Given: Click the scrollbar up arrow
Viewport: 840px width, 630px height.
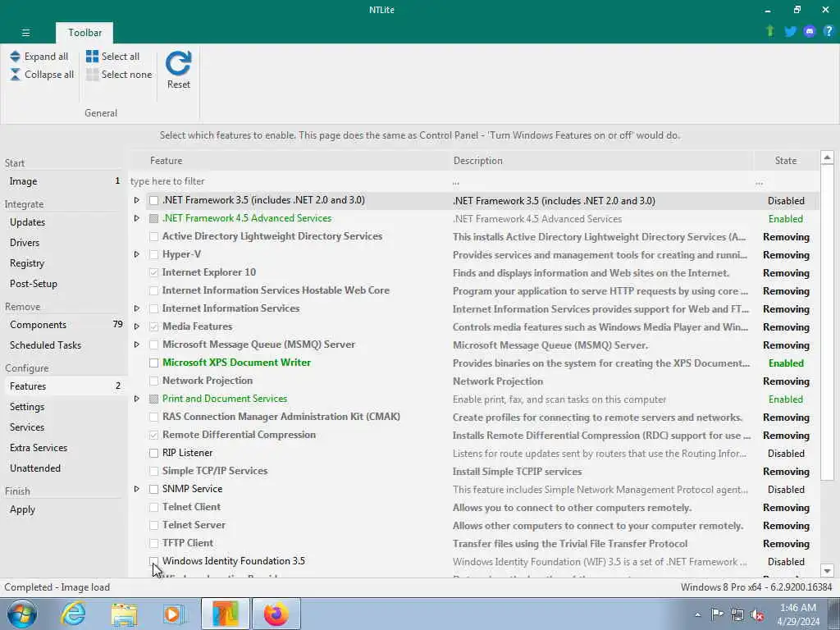Looking at the screenshot, I should click(x=827, y=157).
